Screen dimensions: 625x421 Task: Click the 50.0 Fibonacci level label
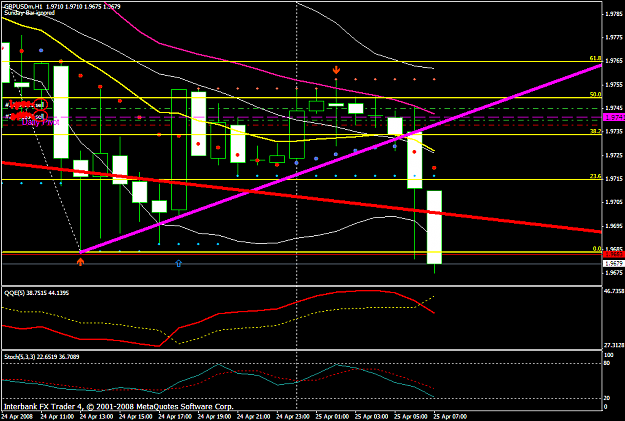[595, 94]
